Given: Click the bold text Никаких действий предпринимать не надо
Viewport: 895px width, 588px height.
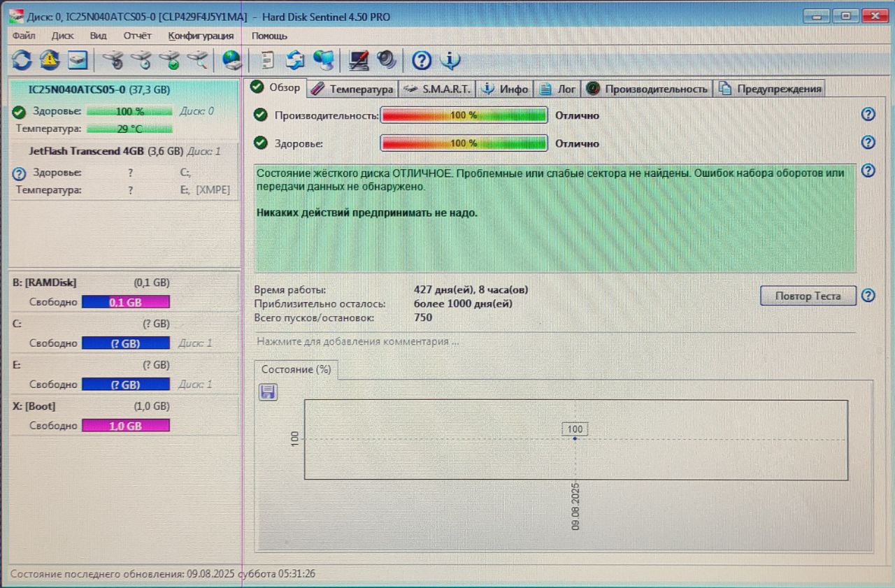Looking at the screenshot, I should [x=367, y=213].
